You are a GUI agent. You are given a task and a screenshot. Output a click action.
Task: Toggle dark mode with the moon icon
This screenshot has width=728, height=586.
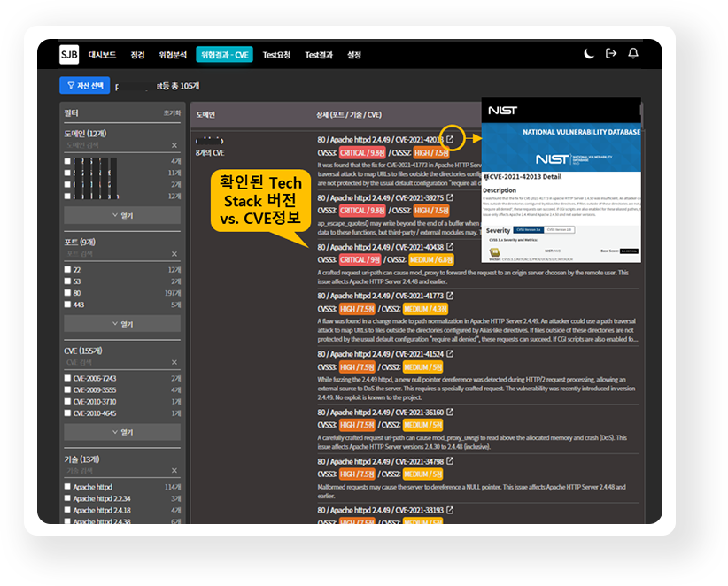point(589,54)
